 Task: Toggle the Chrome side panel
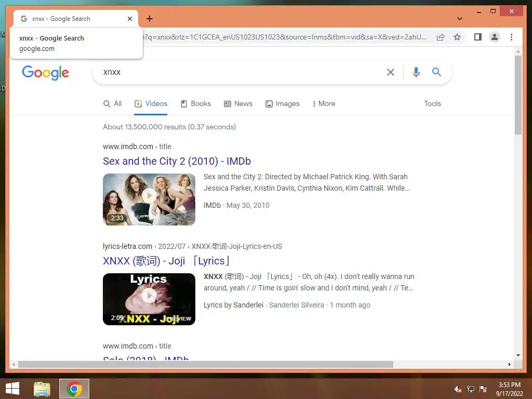coord(478,37)
